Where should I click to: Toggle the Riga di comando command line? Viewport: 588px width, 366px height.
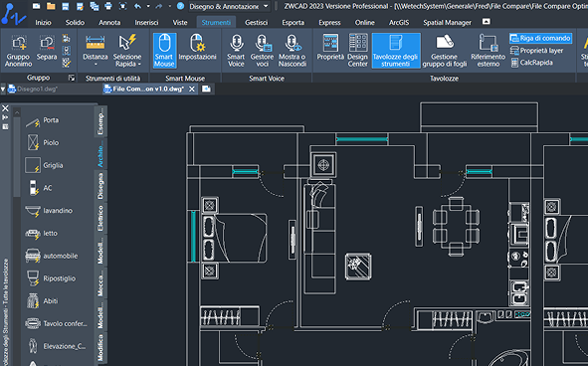coord(541,38)
